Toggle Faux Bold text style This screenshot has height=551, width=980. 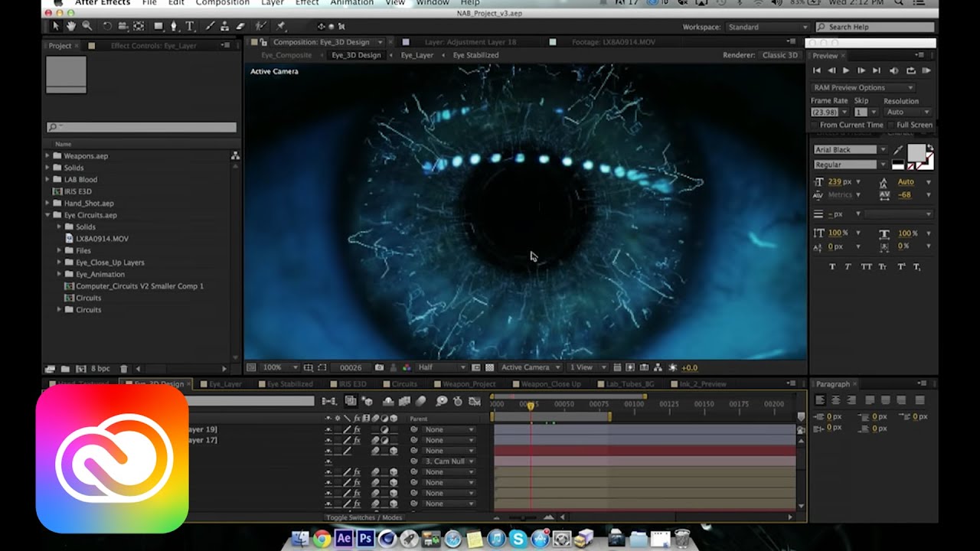point(832,266)
